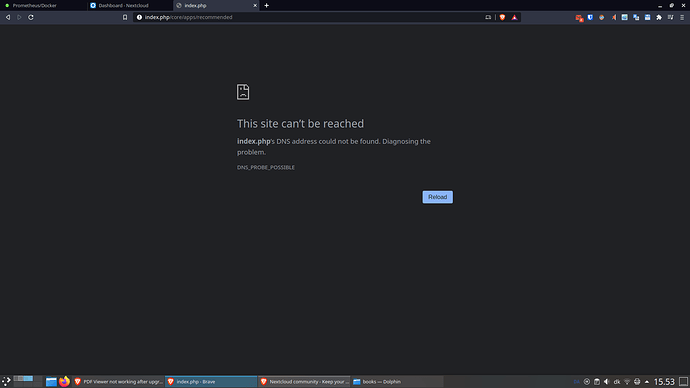Image resolution: width=690 pixels, height=388 pixels.
Task: Open Firefox from the taskbar
Action: [64, 381]
